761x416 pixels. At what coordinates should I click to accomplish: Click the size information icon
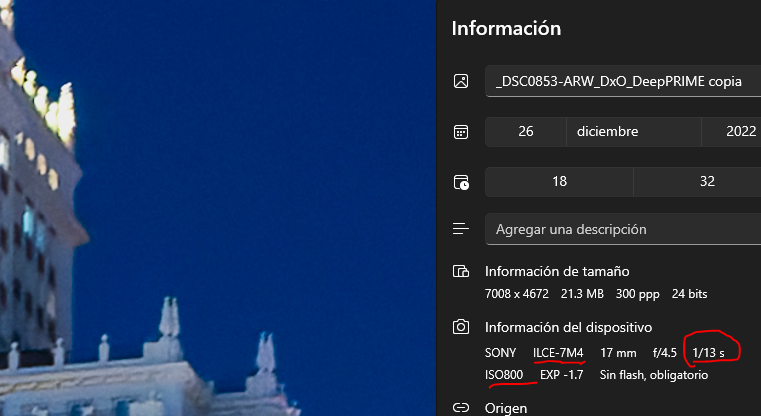(461, 271)
